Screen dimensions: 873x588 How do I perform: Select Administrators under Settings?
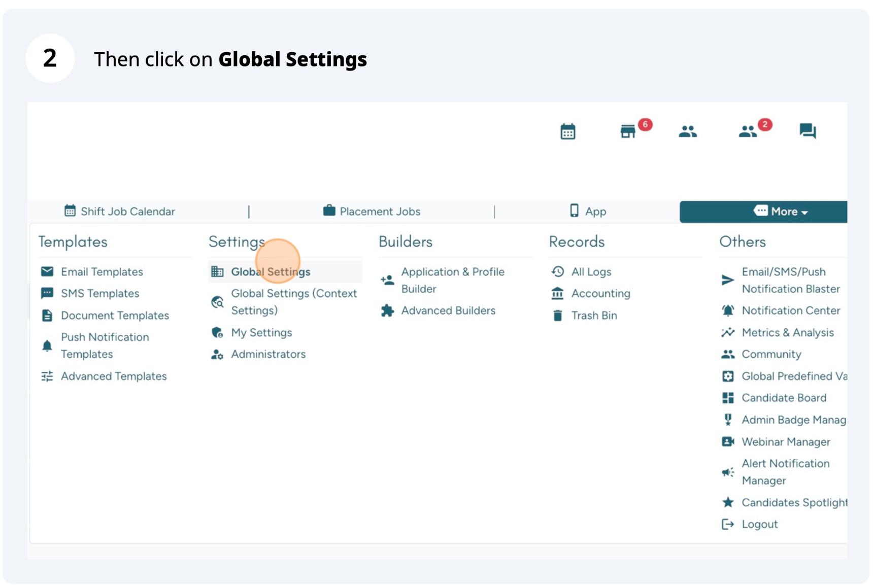pos(268,354)
